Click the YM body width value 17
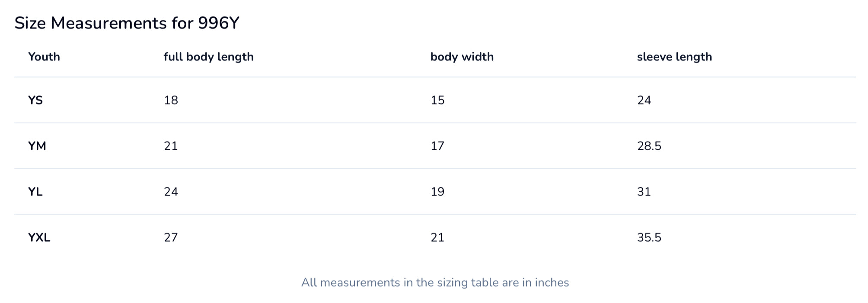Image resolution: width=868 pixels, height=303 pixels. (437, 146)
